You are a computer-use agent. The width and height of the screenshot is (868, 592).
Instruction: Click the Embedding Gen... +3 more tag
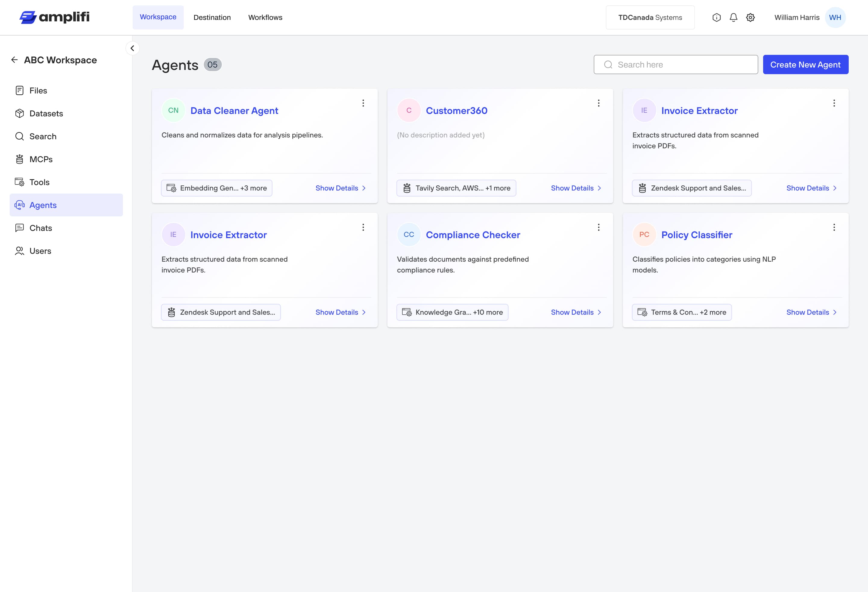tap(217, 188)
